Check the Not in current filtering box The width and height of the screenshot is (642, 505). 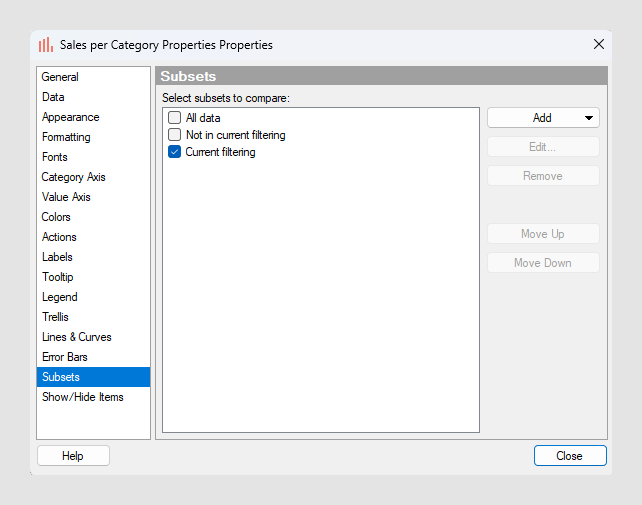[x=175, y=135]
